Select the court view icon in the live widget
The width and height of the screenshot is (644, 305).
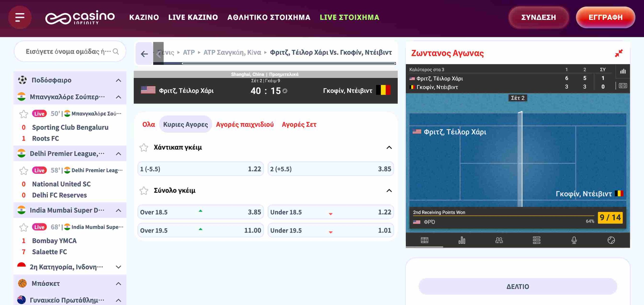click(x=425, y=240)
